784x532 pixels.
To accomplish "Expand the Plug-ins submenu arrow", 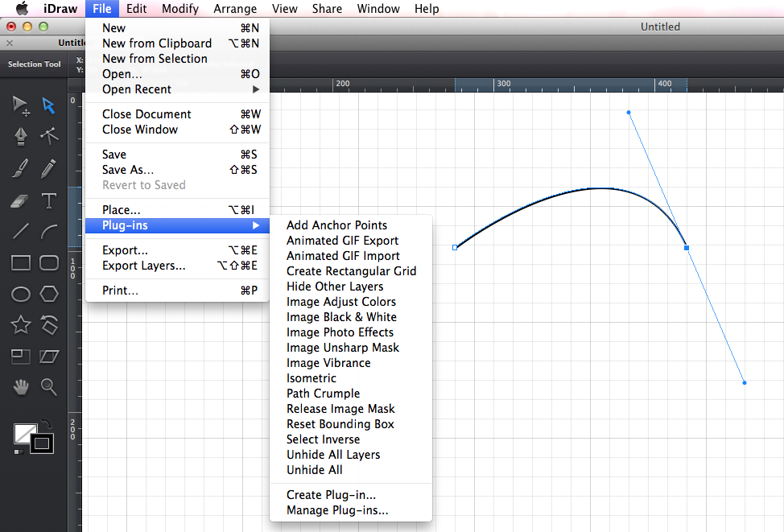I will coord(256,225).
